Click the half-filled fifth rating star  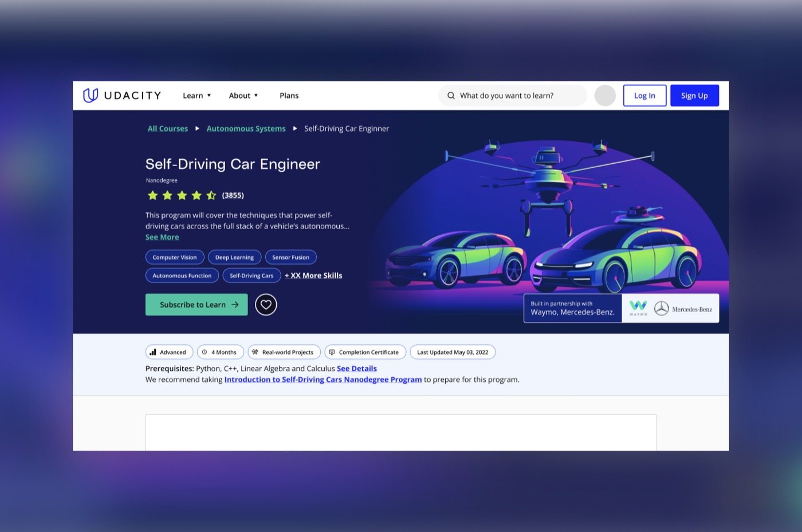click(211, 195)
